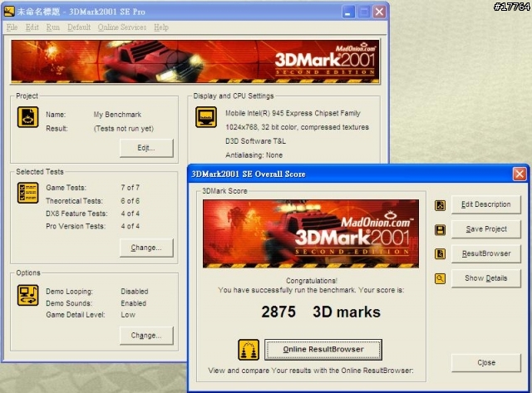
Task: Click 'D3D Software T&L' text
Action: 255,141
